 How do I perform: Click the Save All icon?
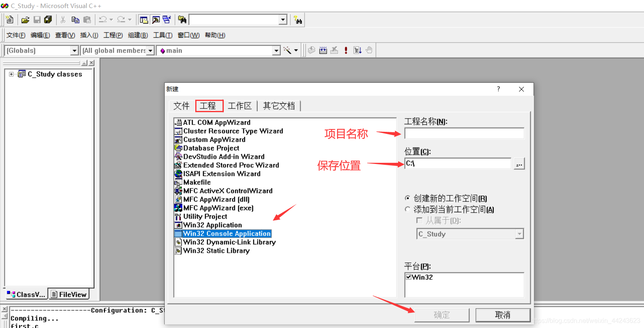tap(48, 20)
